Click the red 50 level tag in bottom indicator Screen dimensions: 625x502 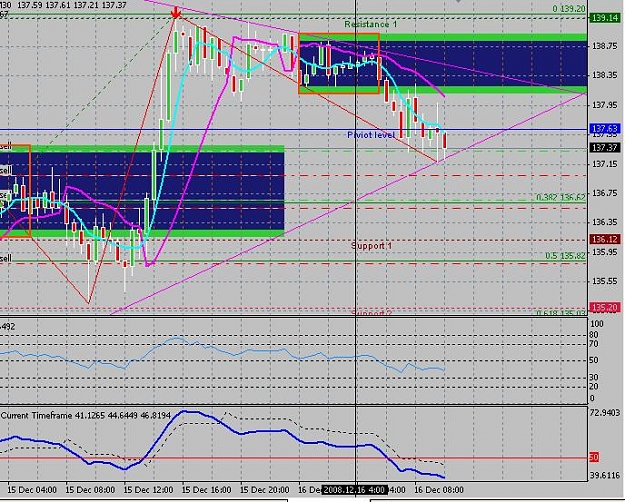594,457
